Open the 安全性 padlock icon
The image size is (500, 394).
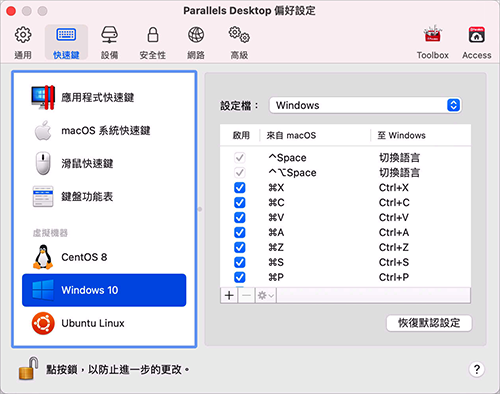tap(153, 35)
